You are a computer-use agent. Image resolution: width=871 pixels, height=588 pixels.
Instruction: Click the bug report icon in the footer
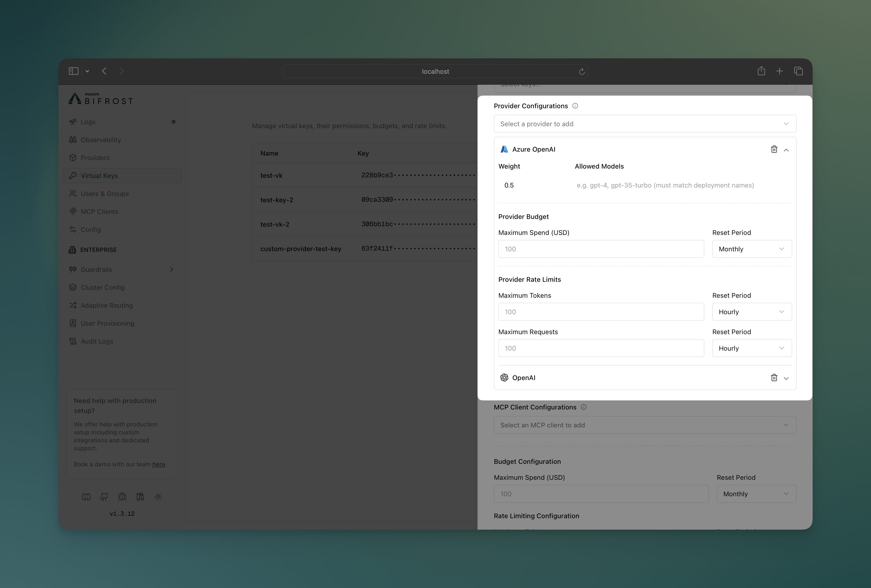[122, 496]
